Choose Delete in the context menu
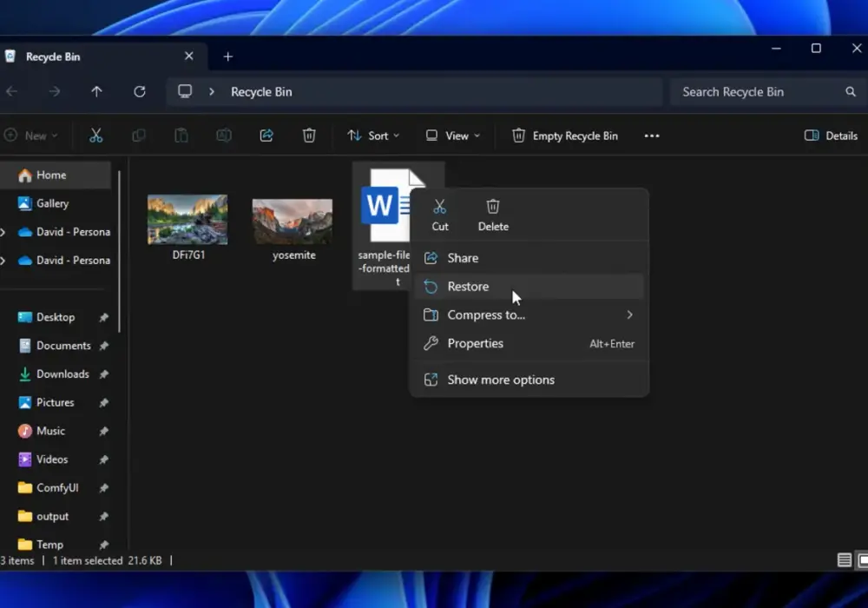 point(493,215)
